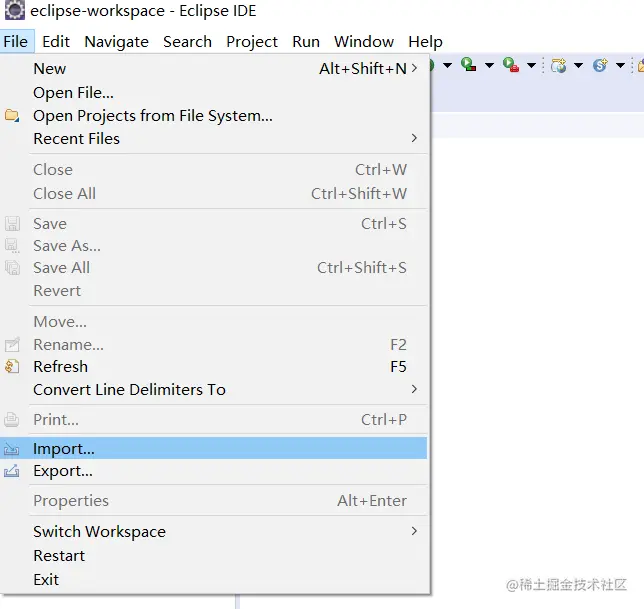Choose the Print... menu entry

(x=214, y=419)
